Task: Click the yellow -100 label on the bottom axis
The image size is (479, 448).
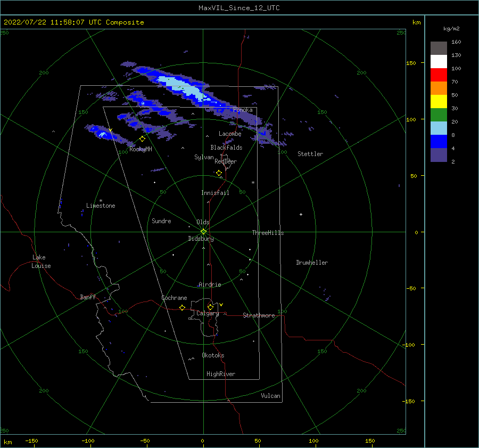Action: [x=88, y=441]
